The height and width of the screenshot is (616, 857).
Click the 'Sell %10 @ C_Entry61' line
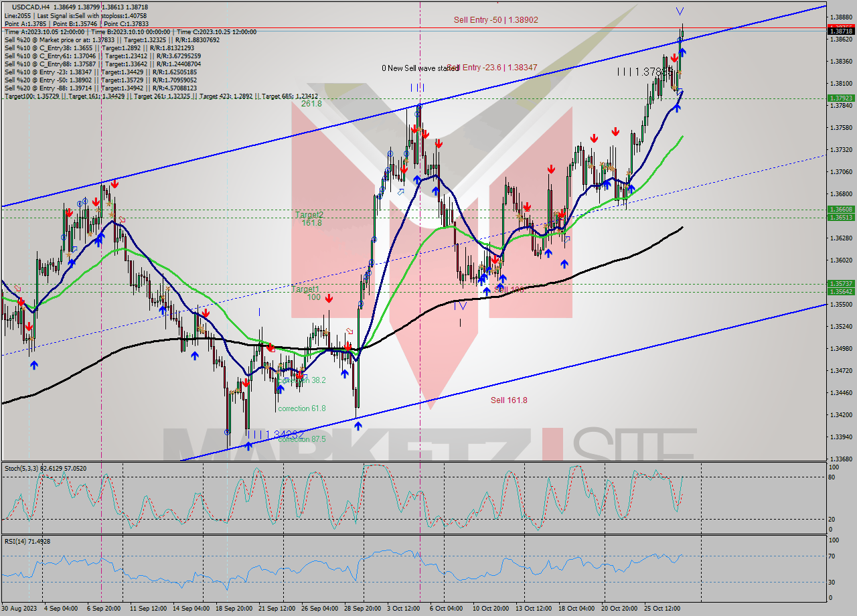point(102,56)
